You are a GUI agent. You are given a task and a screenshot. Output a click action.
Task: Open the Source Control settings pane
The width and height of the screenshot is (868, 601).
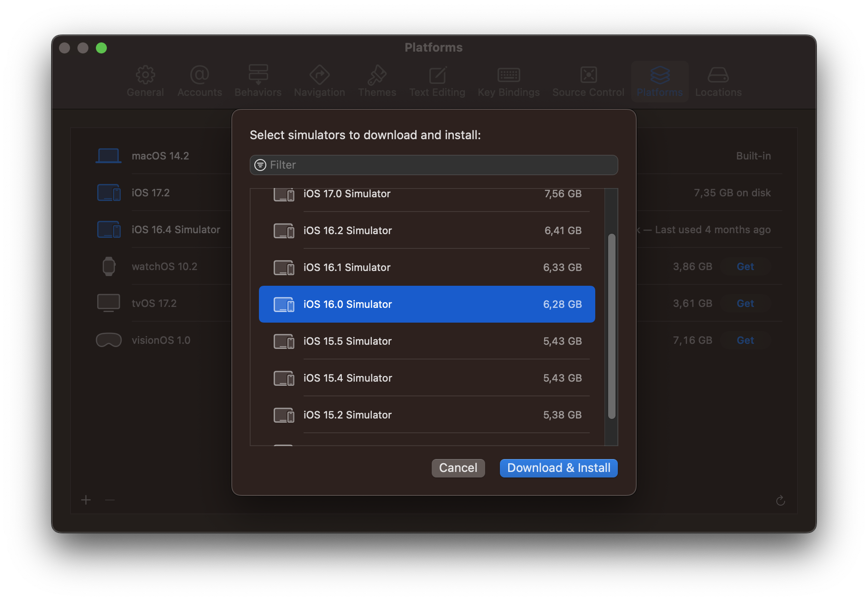[x=588, y=81]
